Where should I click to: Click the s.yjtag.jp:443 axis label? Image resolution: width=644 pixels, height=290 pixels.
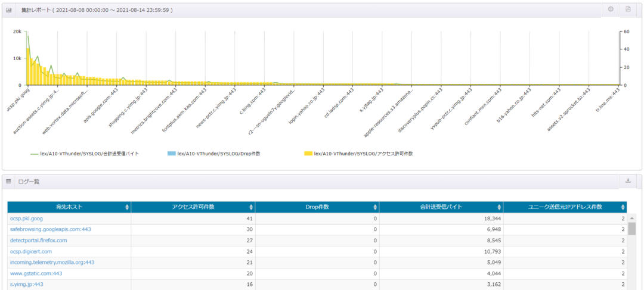pyautogui.click(x=371, y=100)
